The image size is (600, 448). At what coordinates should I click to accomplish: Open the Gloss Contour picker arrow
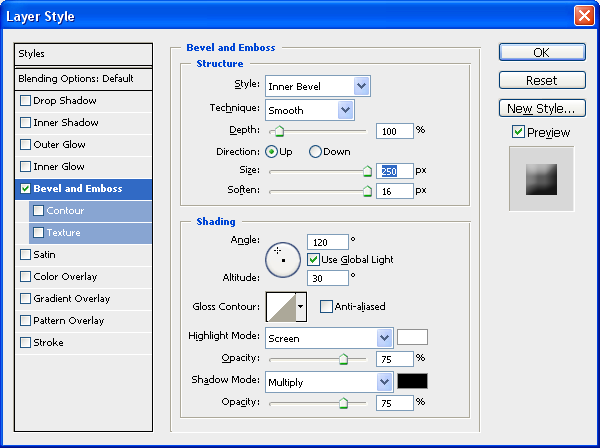tap(301, 306)
